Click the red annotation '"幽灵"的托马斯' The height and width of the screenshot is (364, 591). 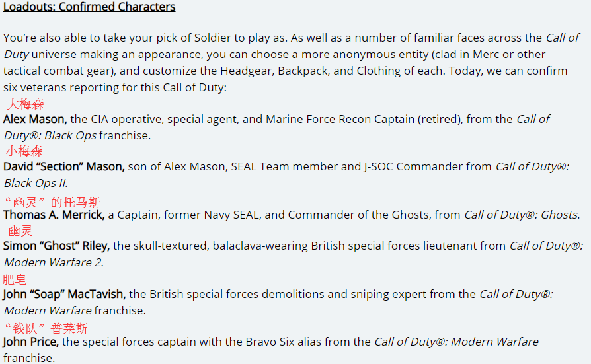click(x=52, y=202)
